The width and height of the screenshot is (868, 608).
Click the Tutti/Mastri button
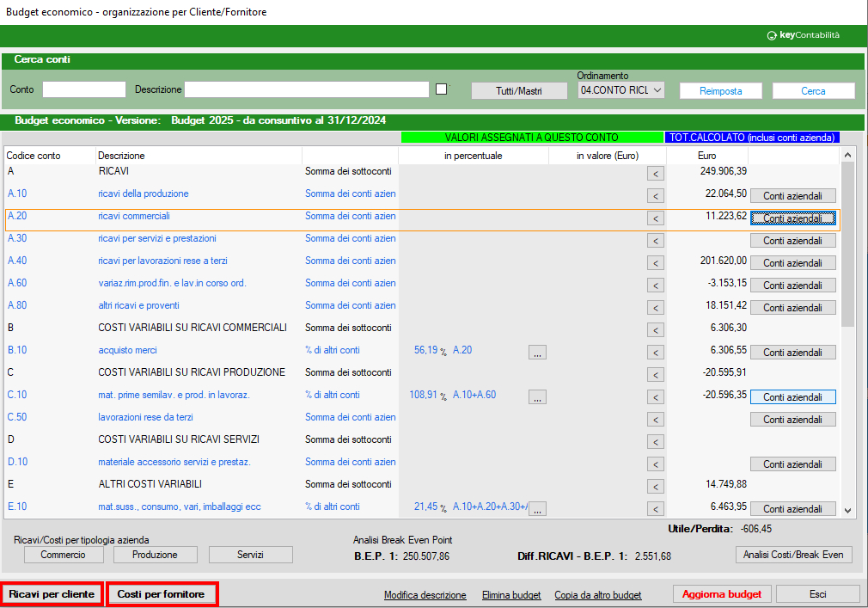point(519,91)
